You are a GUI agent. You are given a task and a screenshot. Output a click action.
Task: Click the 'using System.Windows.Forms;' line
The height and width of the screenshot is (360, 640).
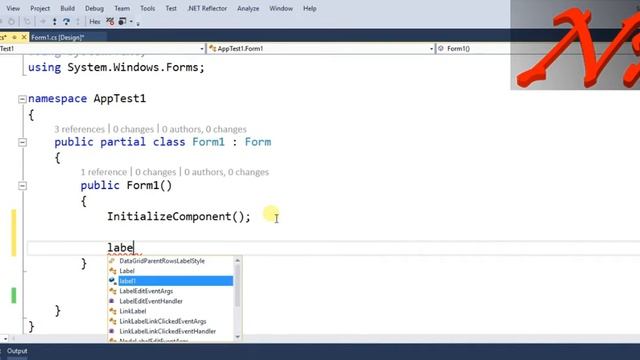[116, 67]
